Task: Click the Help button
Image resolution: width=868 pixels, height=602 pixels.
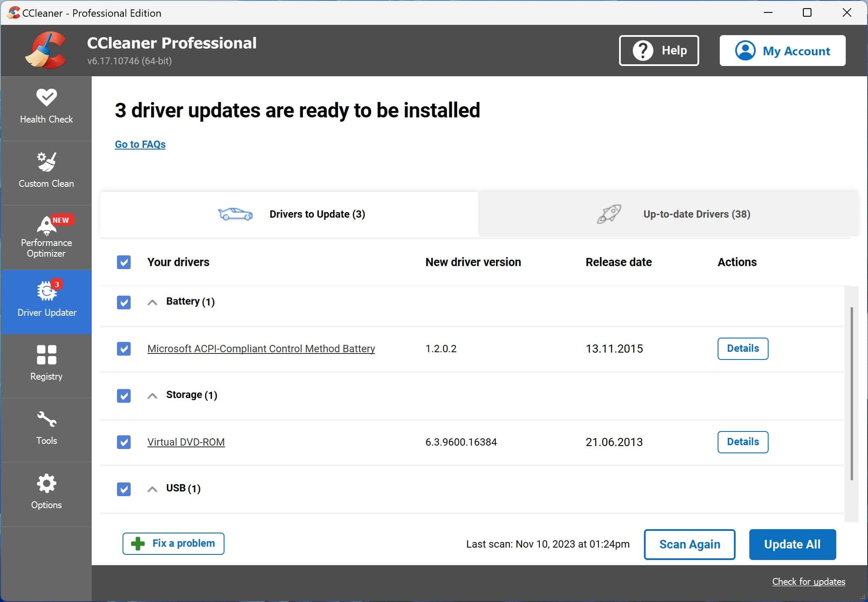Action: click(659, 50)
